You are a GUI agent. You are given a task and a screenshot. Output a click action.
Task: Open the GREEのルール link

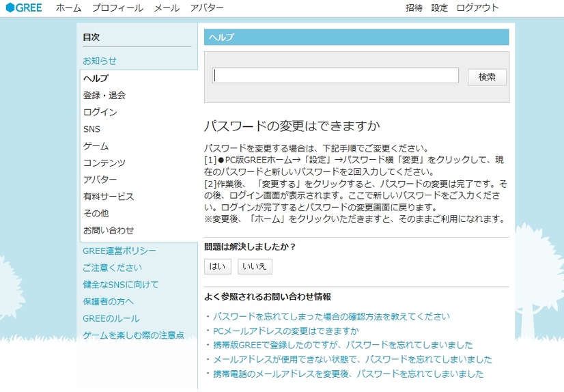[x=111, y=318]
